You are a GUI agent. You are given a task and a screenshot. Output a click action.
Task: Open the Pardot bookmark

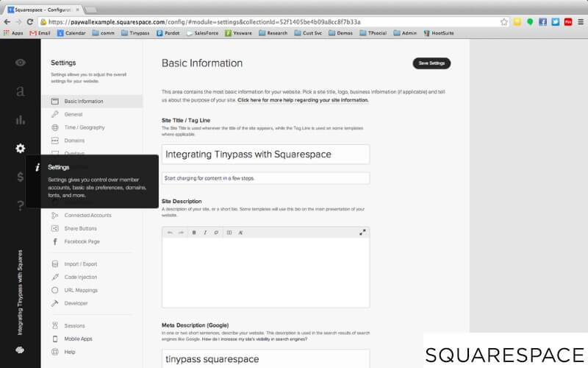pos(168,33)
